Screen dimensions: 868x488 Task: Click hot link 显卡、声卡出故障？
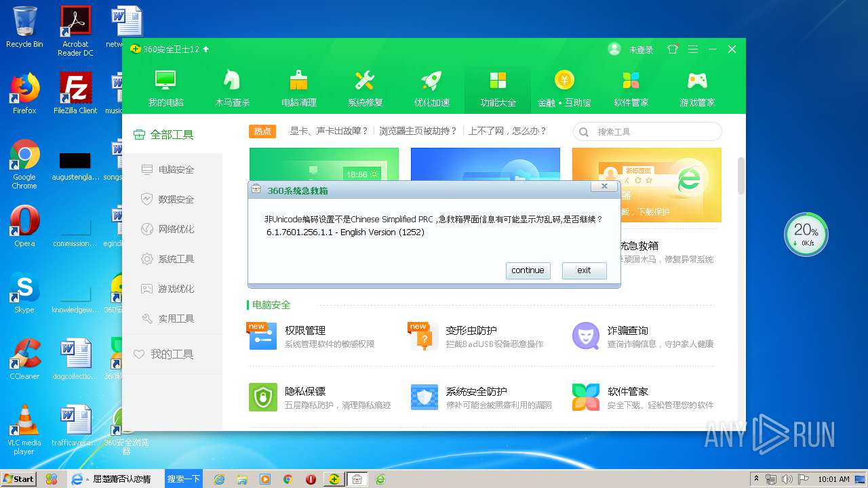click(x=329, y=131)
